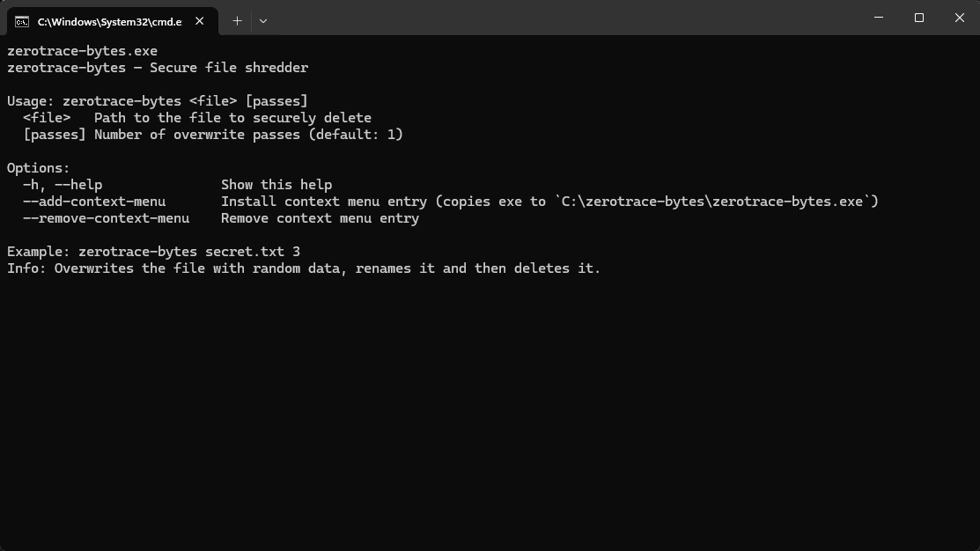Viewport: 980px width, 551px height.
Task: Click the Show this help description text
Action: point(276,184)
